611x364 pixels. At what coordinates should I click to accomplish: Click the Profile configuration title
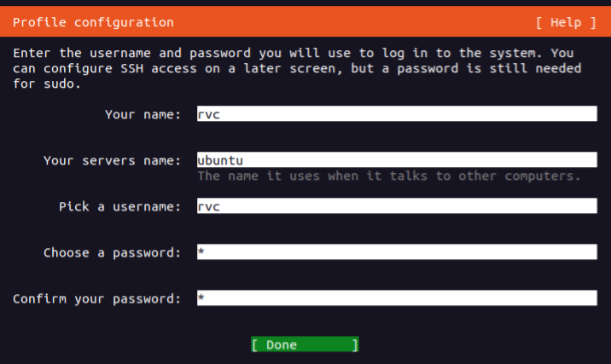coord(93,22)
